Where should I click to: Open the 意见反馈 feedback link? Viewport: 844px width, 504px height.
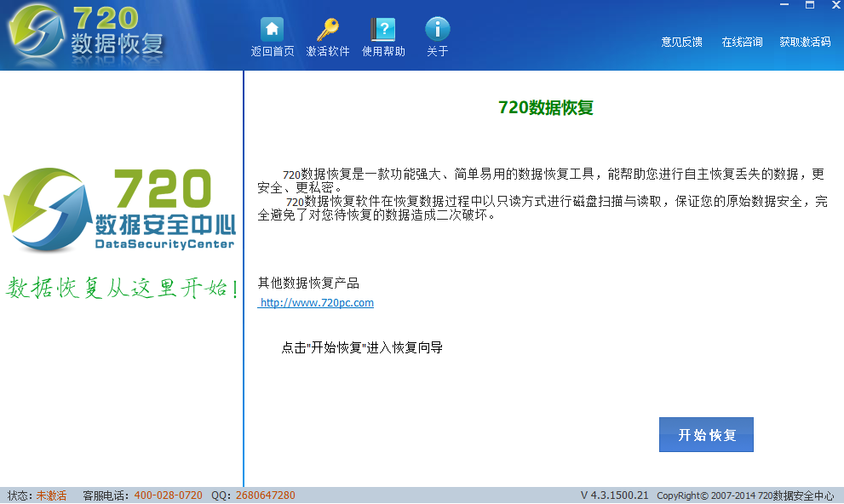[681, 42]
